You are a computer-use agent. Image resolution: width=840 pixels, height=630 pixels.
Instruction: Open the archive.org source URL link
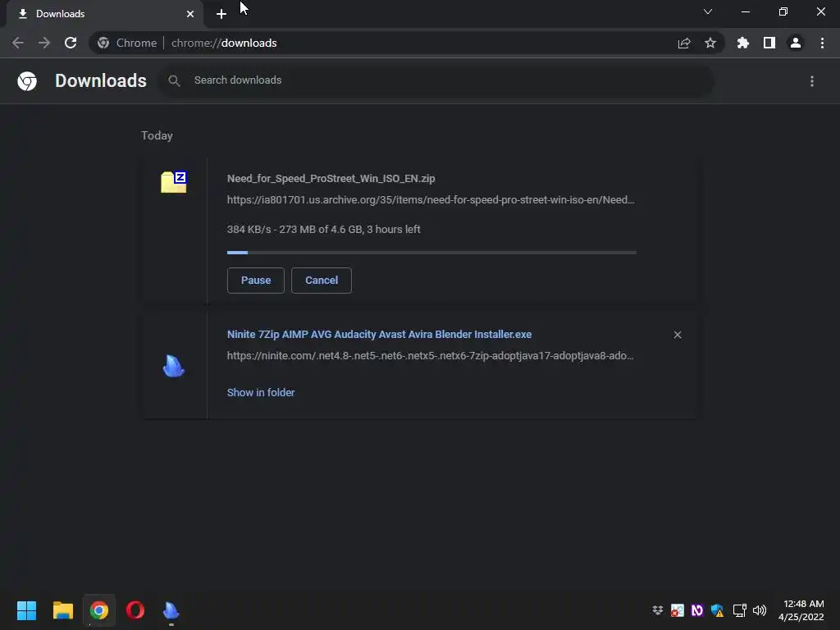coord(431,200)
